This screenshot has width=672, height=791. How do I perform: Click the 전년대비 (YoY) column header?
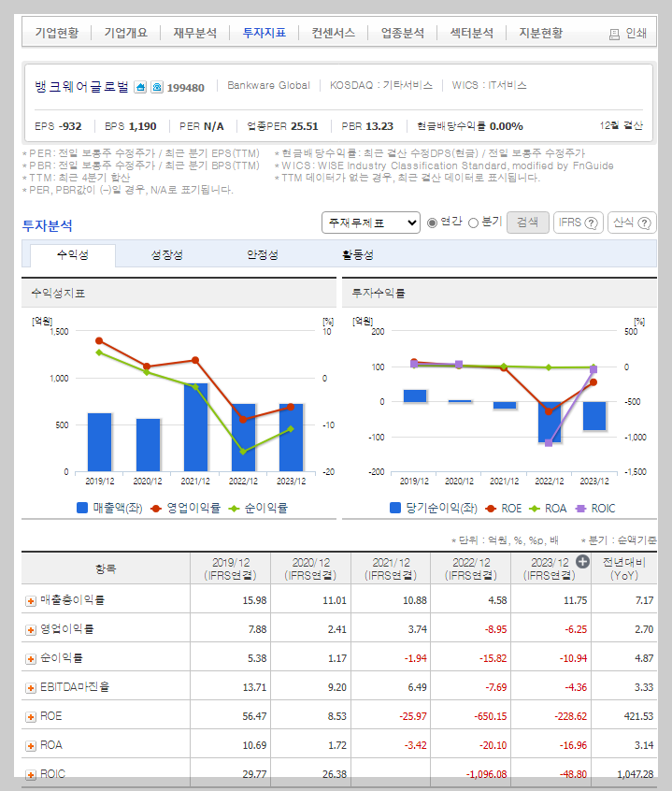624,569
